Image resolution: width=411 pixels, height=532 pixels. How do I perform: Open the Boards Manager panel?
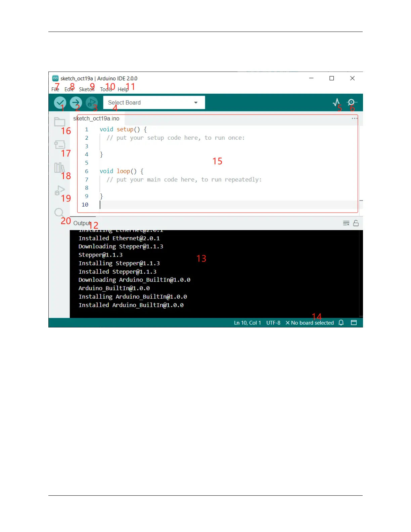click(59, 144)
